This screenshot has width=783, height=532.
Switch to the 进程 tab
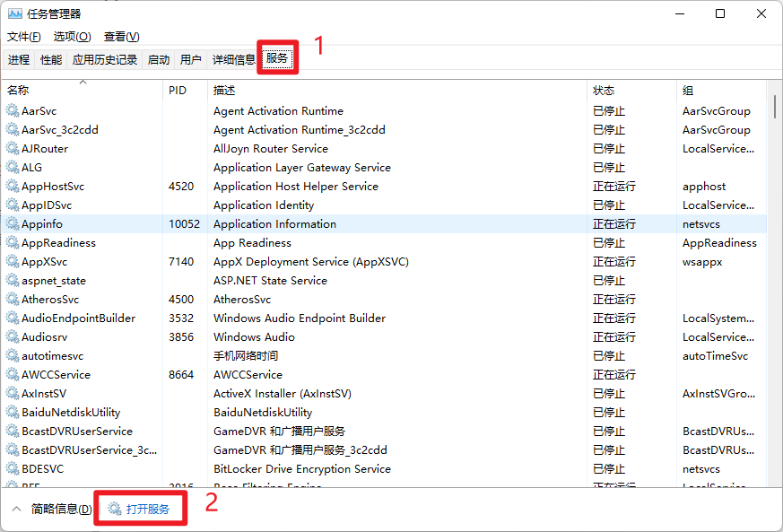click(19, 58)
